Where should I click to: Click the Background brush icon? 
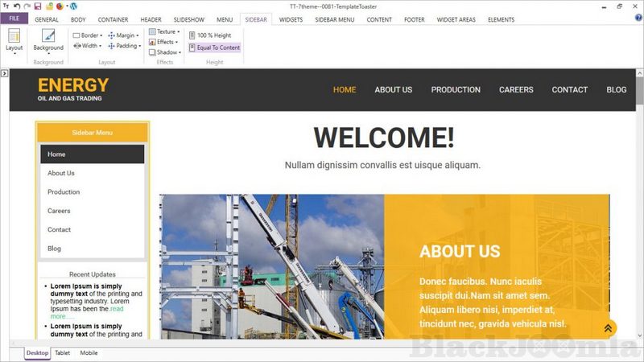click(x=48, y=36)
